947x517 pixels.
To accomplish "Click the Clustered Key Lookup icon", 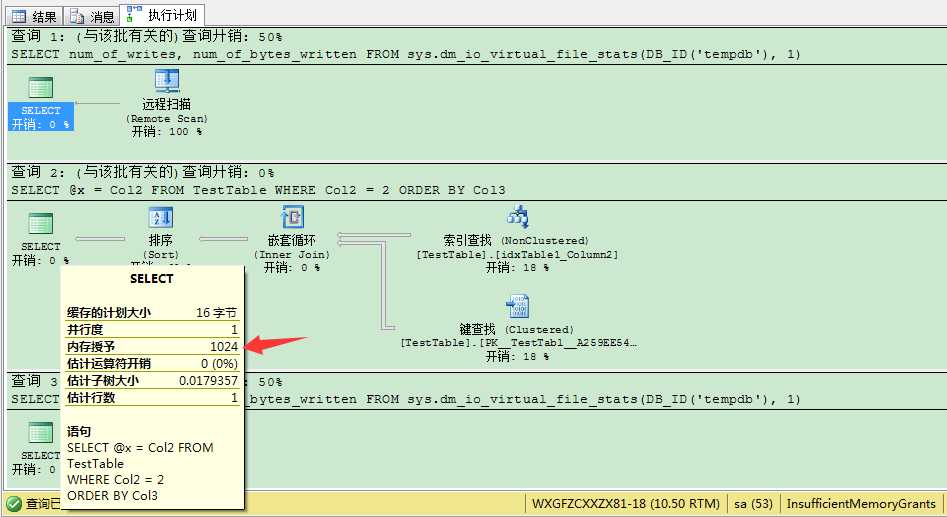I will coord(518,306).
